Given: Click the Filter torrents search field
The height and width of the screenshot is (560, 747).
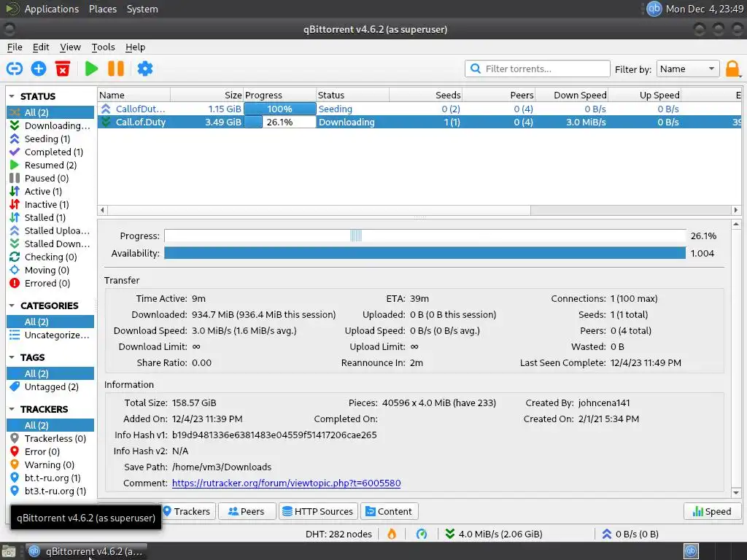Looking at the screenshot, I should tap(538, 69).
